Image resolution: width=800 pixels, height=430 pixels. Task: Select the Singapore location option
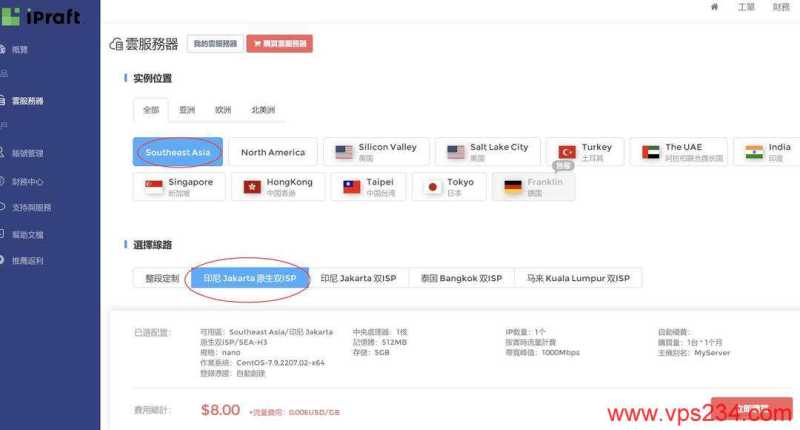pyautogui.click(x=179, y=187)
